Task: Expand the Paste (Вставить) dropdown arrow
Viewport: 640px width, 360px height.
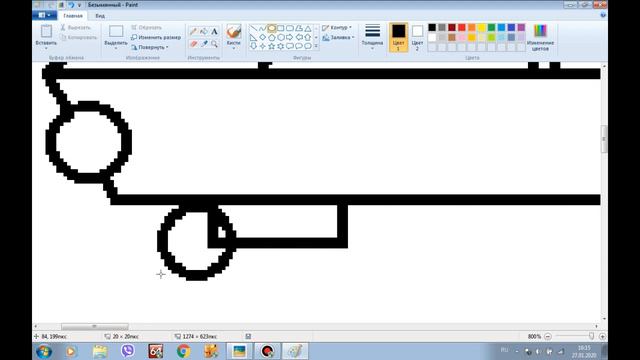Action: click(x=46, y=49)
